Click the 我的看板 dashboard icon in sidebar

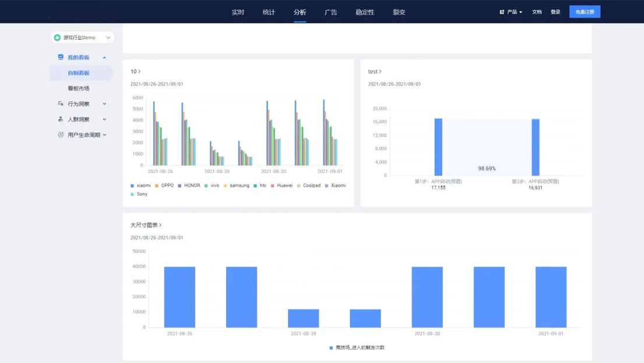(x=61, y=57)
